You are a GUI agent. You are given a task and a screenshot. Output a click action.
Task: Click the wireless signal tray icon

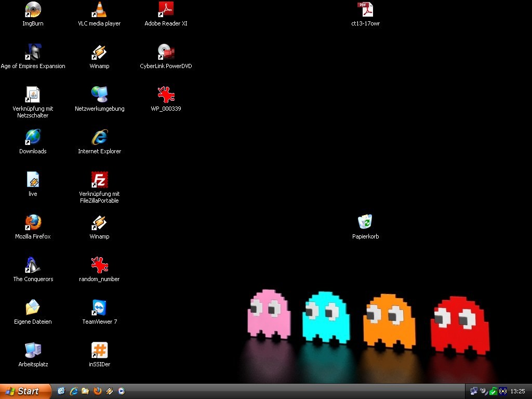[x=503, y=391]
